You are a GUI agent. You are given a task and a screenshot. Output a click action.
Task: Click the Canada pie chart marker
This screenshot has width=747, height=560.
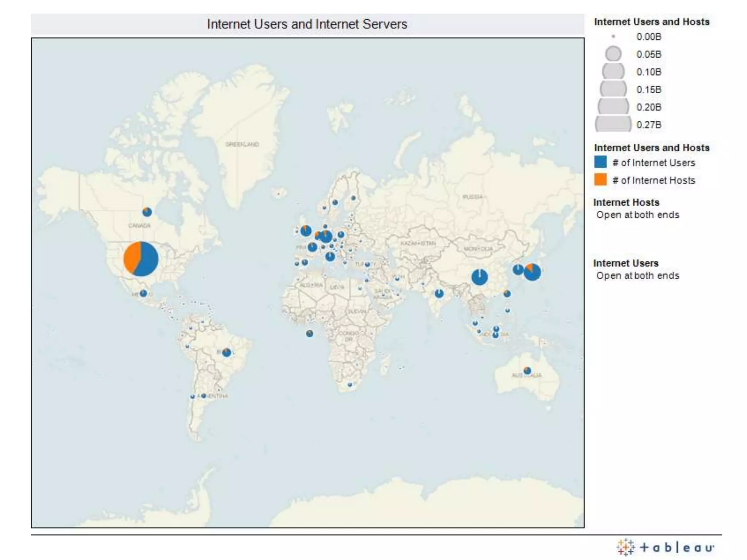pyautogui.click(x=147, y=212)
